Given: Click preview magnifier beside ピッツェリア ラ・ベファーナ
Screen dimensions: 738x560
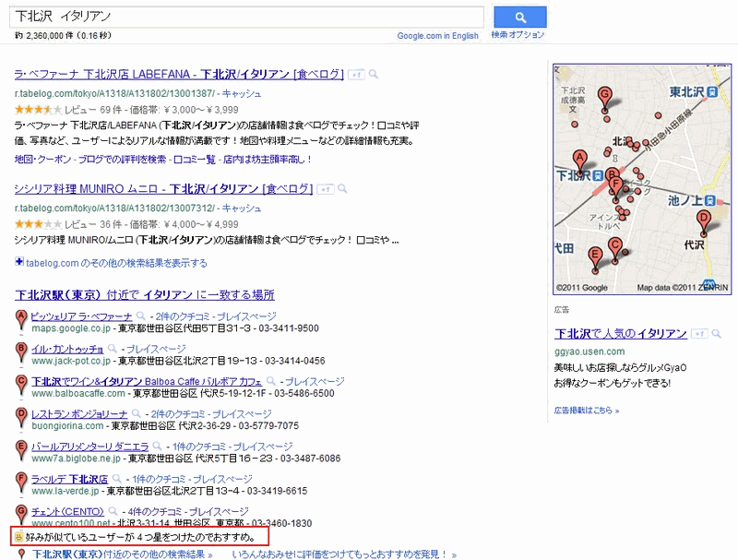Looking at the screenshot, I should tap(141, 316).
